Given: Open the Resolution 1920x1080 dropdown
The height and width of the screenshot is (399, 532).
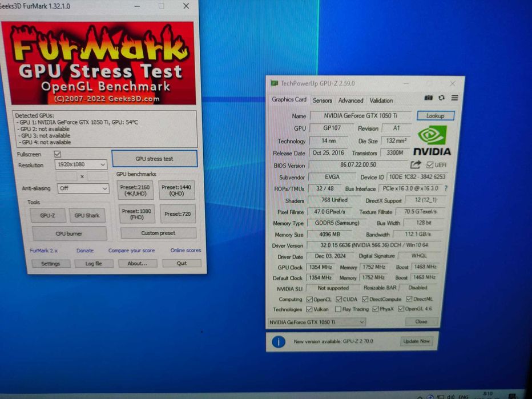Looking at the screenshot, I should [81, 164].
